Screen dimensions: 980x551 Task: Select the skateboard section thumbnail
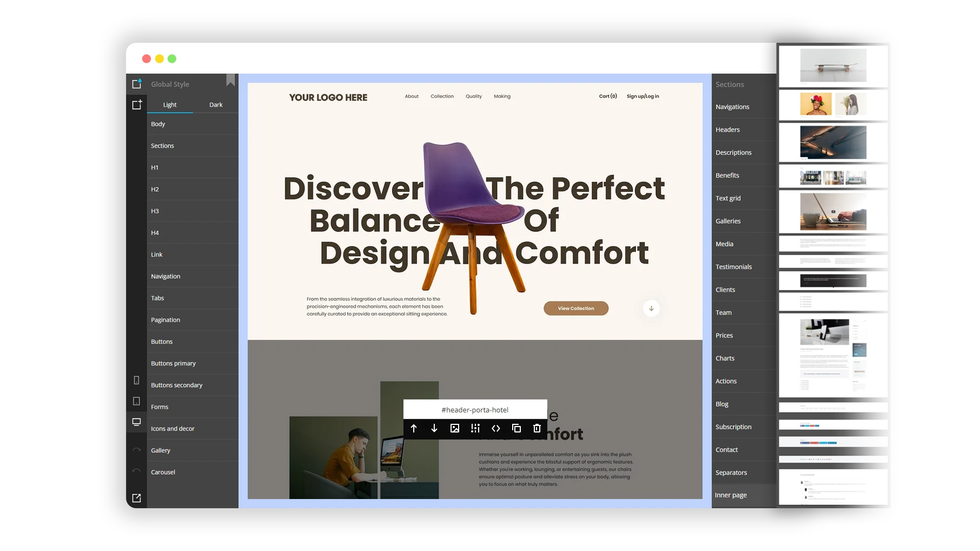pyautogui.click(x=832, y=65)
